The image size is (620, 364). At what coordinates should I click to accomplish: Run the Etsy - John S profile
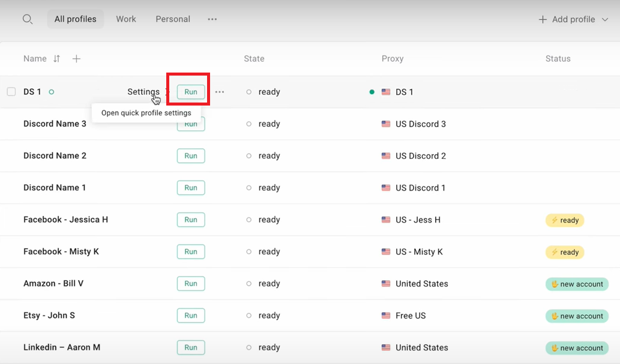pyautogui.click(x=191, y=315)
